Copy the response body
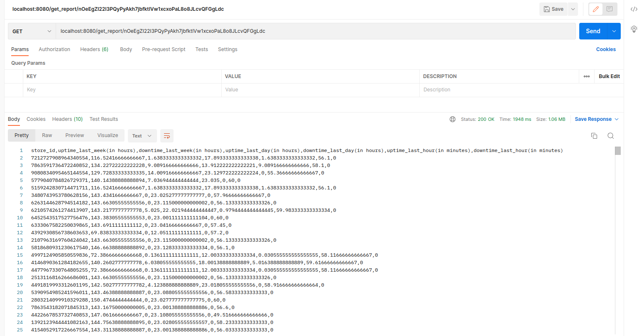This screenshot has height=336, width=644. [594, 135]
